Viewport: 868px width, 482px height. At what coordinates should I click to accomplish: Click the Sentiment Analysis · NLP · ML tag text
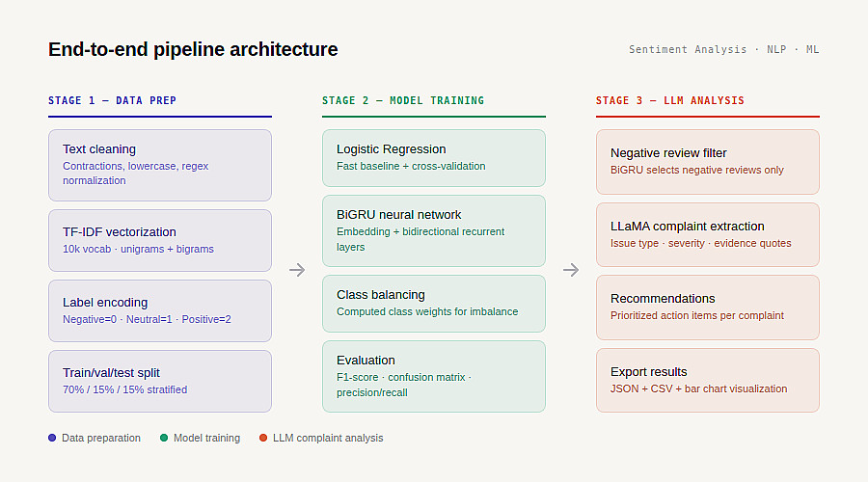(x=723, y=49)
